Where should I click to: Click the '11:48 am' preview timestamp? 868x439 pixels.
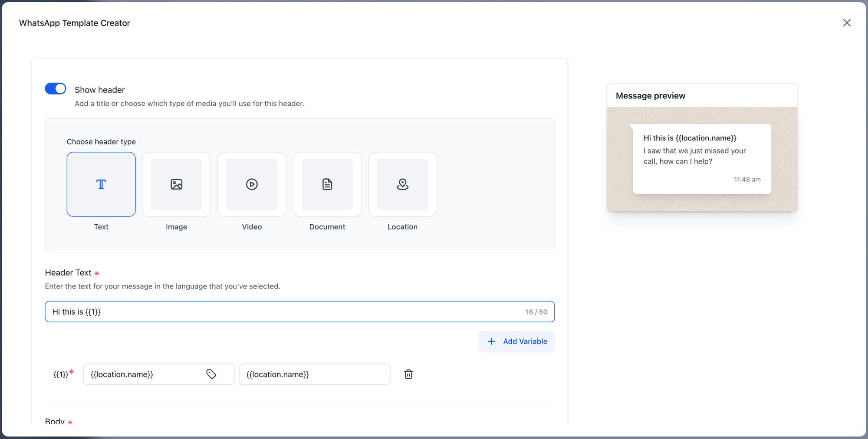pos(747,179)
